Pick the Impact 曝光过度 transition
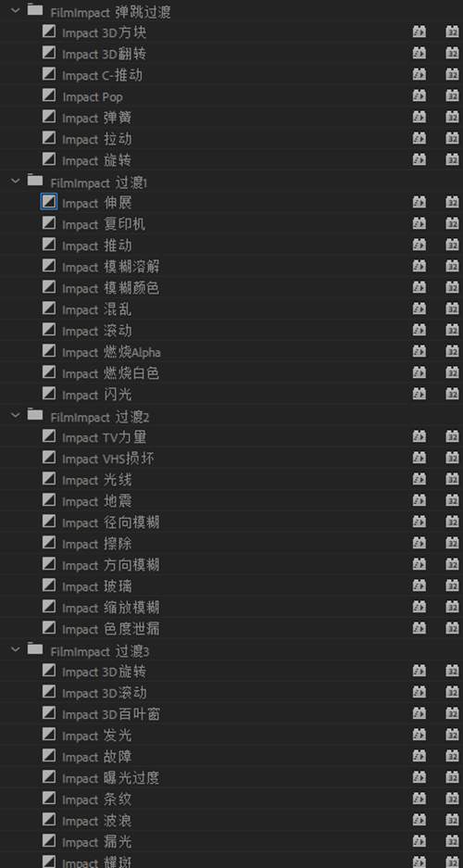This screenshot has height=868, width=463. pyautogui.click(x=110, y=778)
